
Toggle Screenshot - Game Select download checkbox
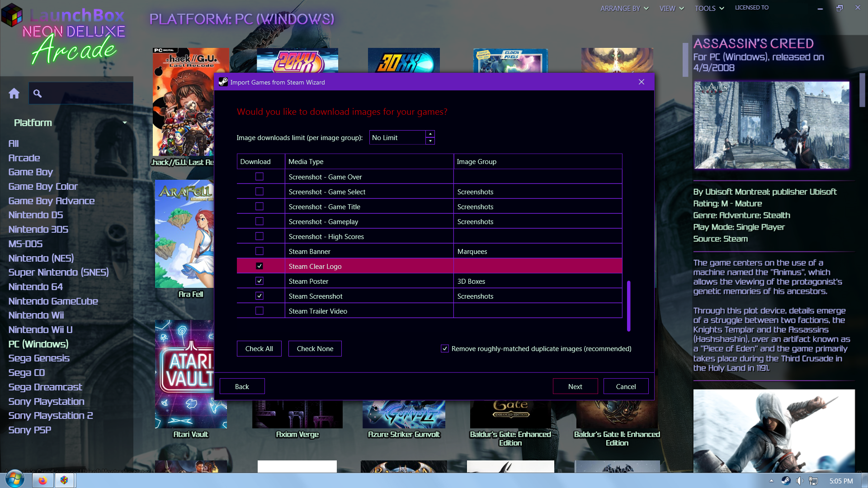[x=259, y=192]
